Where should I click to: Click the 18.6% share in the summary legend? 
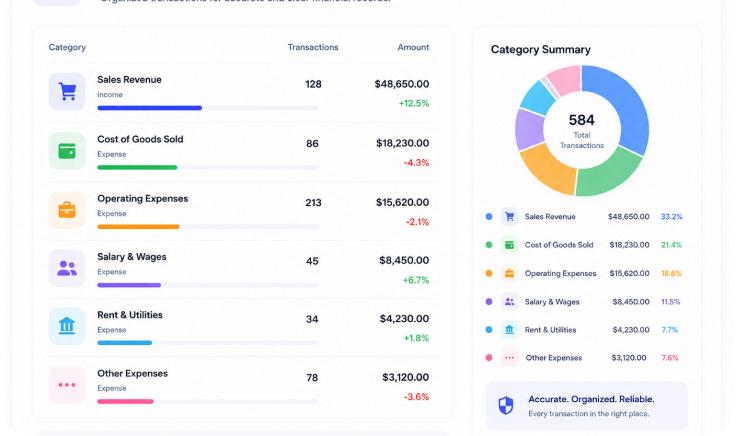(x=671, y=273)
